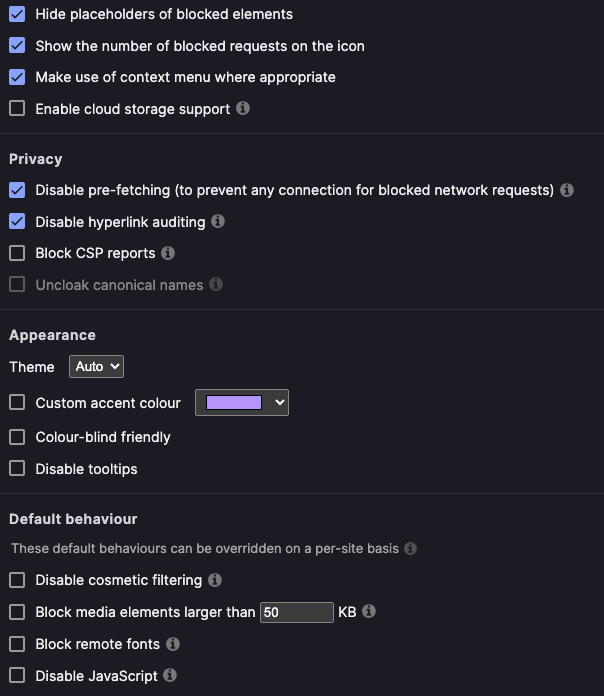Open info icon beside Uncloak canonical names
Viewport: 604px width, 696px height.
[x=216, y=284]
